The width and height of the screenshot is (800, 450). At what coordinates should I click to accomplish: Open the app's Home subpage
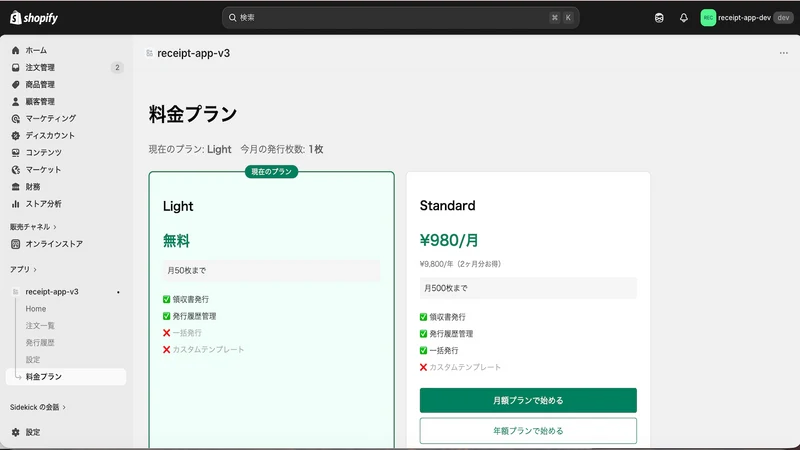(x=36, y=309)
